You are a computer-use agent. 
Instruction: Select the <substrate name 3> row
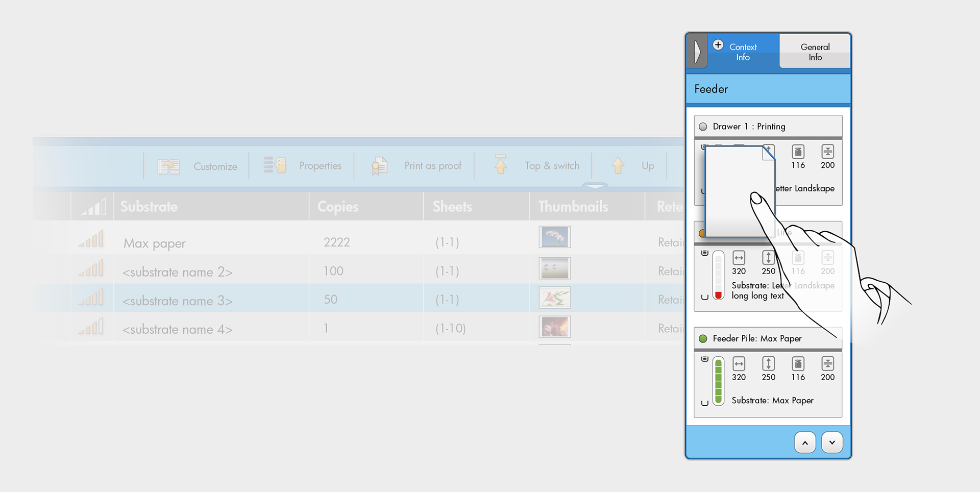click(359, 298)
